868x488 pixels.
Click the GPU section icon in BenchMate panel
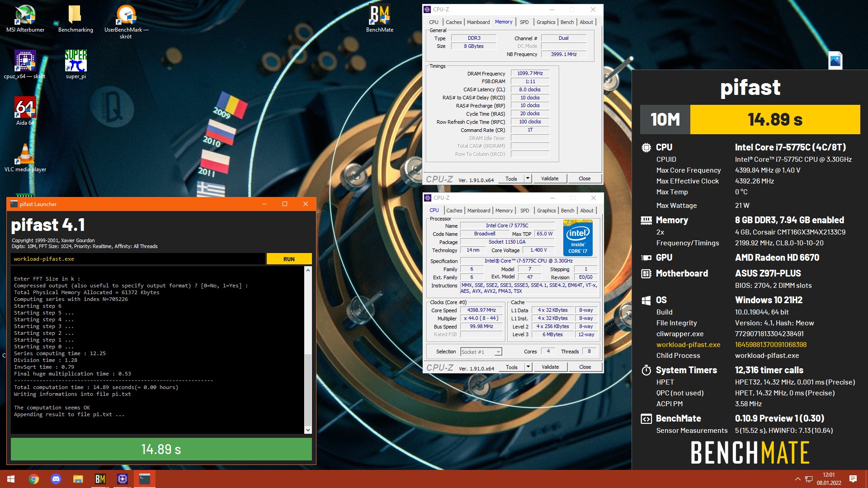646,258
